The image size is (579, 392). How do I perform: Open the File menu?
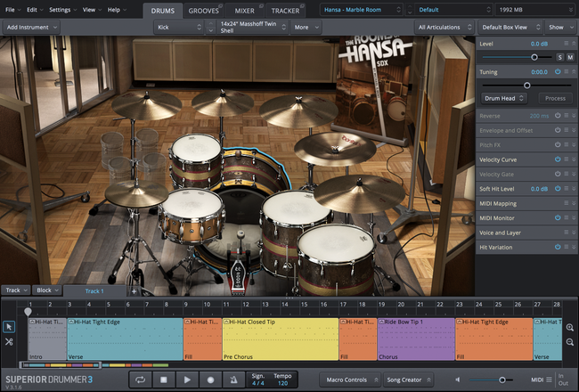pos(13,10)
